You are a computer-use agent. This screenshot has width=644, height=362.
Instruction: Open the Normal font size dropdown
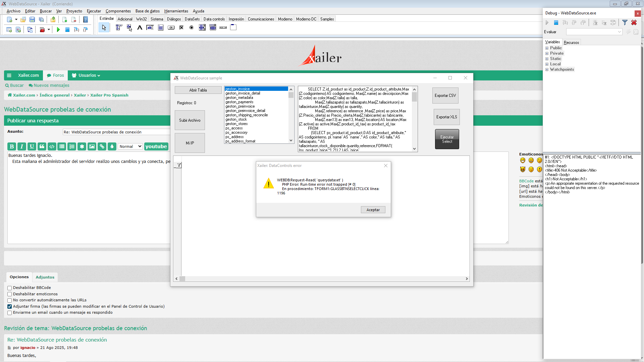[x=130, y=146]
